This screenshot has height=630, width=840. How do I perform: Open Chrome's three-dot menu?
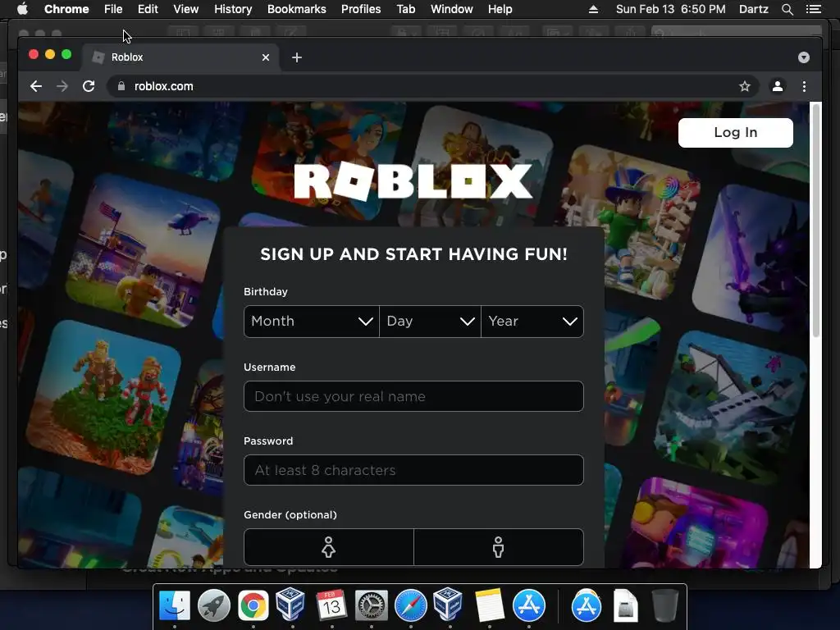(804, 86)
